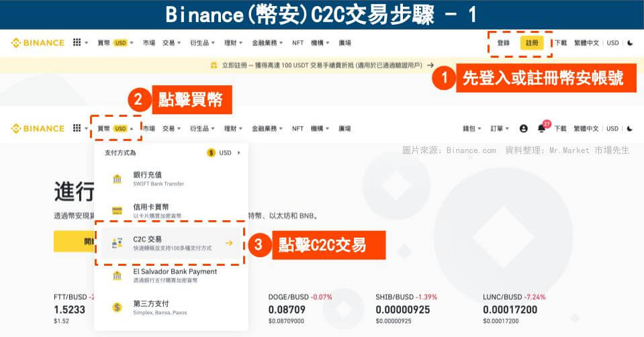Click 繁體中文 language in upper navbar
The width and height of the screenshot is (644, 337).
(586, 43)
